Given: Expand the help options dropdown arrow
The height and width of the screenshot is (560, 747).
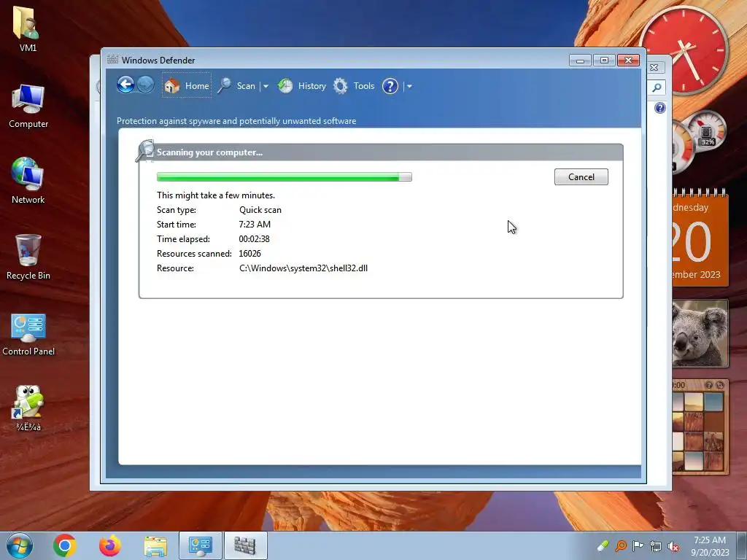Looking at the screenshot, I should pos(409,86).
